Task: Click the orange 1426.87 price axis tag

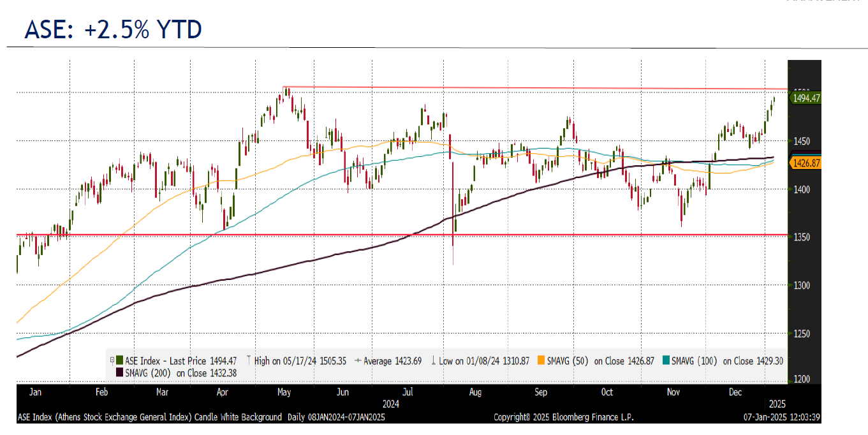Action: point(805,164)
